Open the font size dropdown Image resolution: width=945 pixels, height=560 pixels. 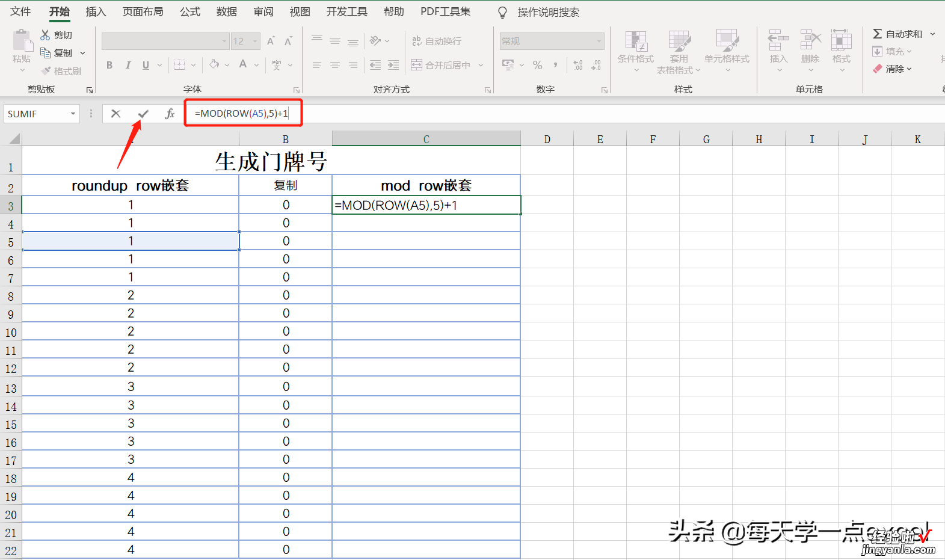pos(255,42)
